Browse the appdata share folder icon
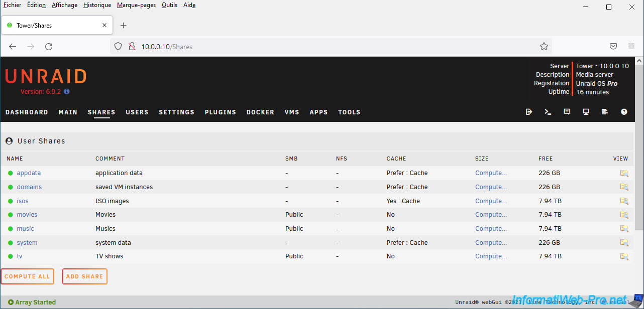 click(624, 173)
